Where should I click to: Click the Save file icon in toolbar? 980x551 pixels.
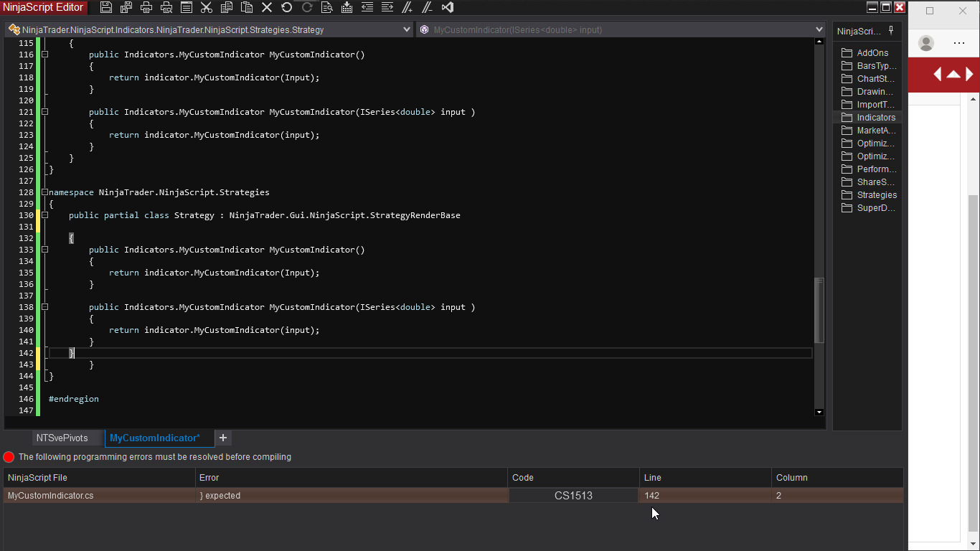(106, 7)
